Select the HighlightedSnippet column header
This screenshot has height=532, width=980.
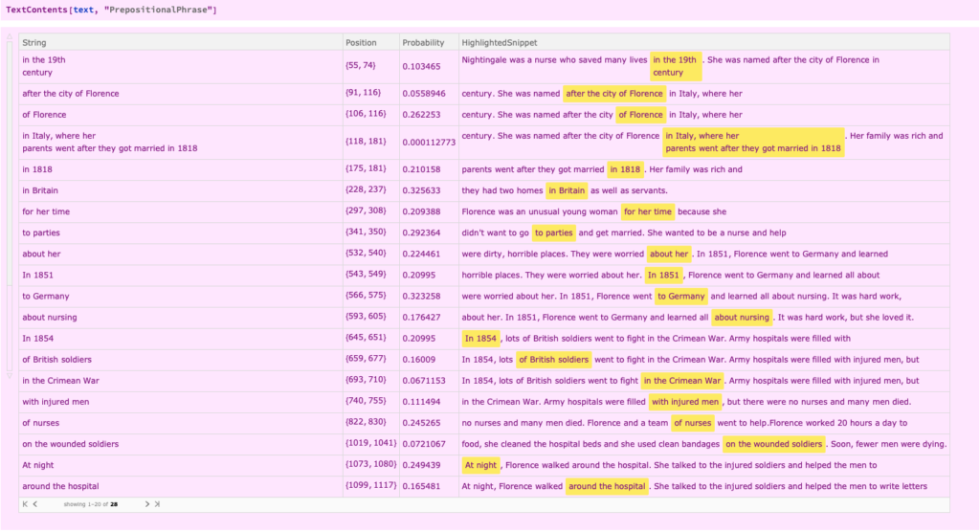[500, 42]
